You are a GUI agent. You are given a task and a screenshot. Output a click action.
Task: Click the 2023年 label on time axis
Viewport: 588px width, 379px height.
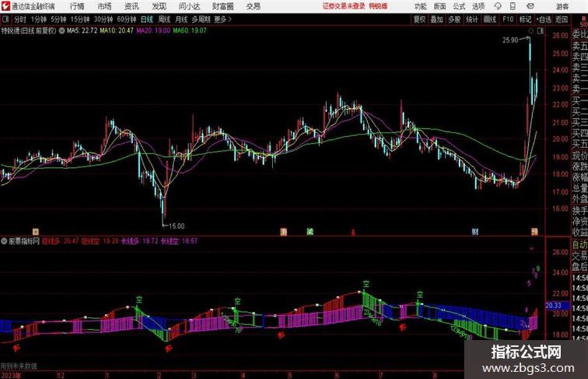(11, 375)
